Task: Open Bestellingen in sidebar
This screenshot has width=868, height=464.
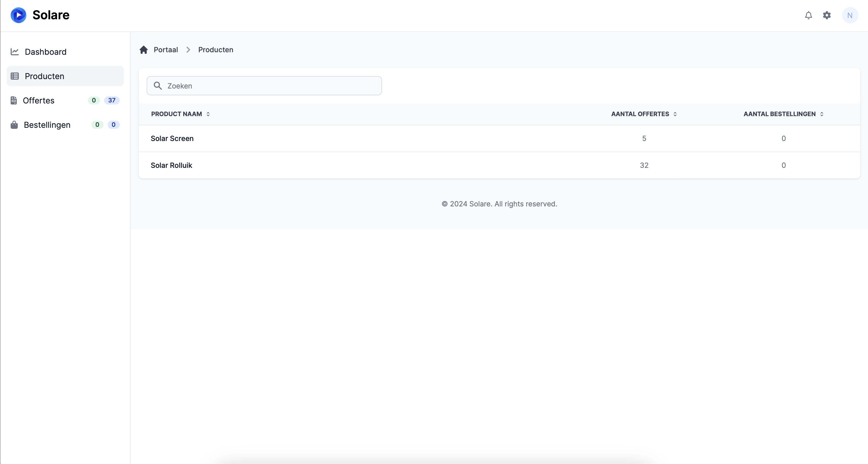Action: tap(65, 124)
